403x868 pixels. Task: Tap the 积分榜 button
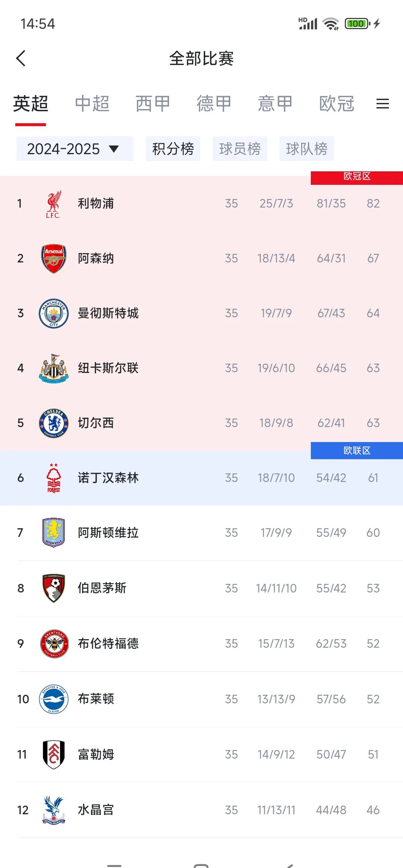173,148
